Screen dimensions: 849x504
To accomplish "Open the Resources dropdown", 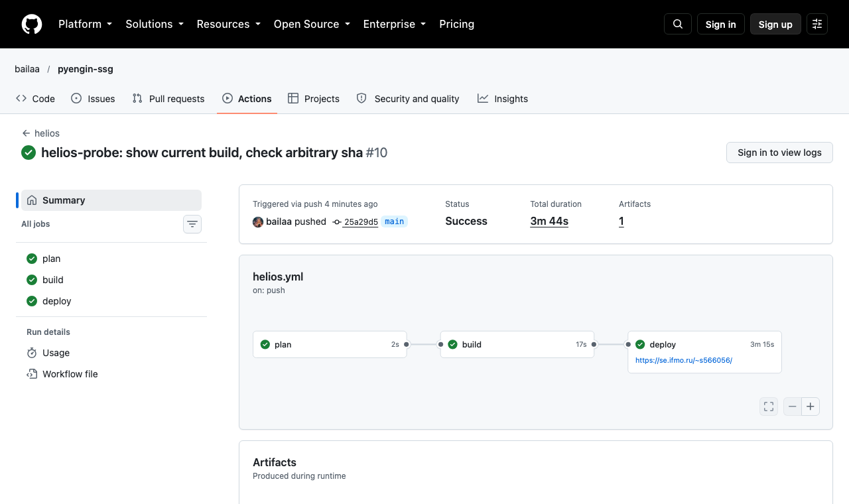I will click(x=229, y=24).
